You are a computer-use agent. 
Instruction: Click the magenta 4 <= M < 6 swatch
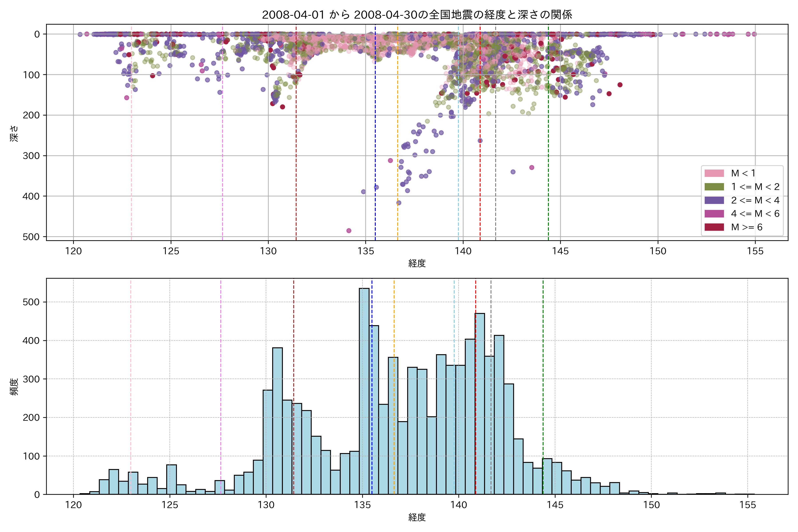click(714, 214)
